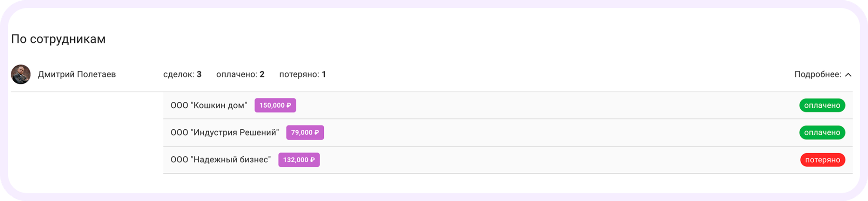
Task: Click the bold number 3 after сделок
Action: [199, 75]
